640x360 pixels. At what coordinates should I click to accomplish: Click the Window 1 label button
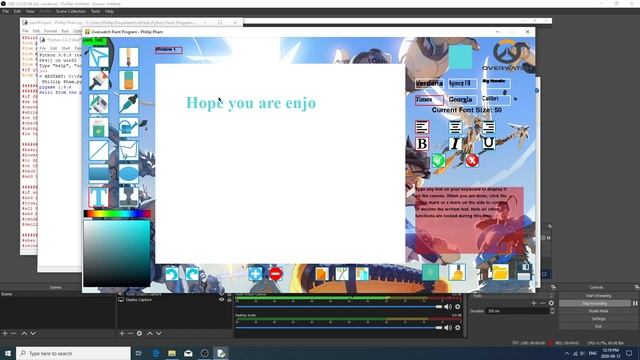tap(169, 50)
